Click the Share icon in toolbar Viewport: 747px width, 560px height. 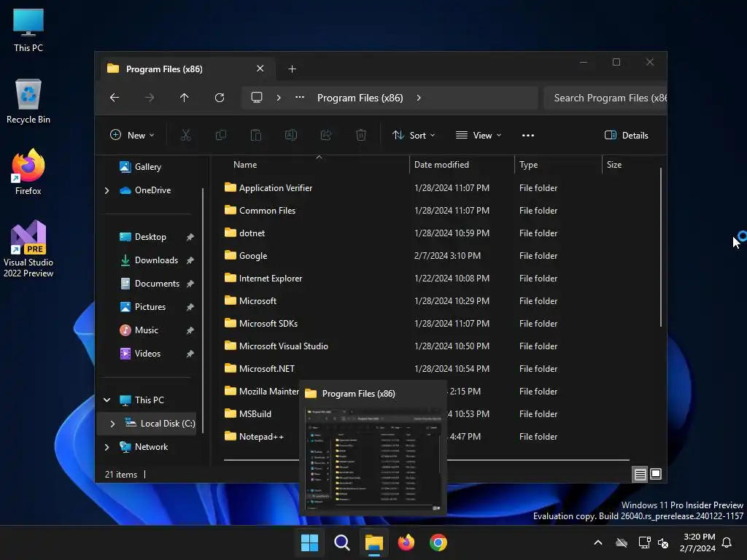(326, 135)
